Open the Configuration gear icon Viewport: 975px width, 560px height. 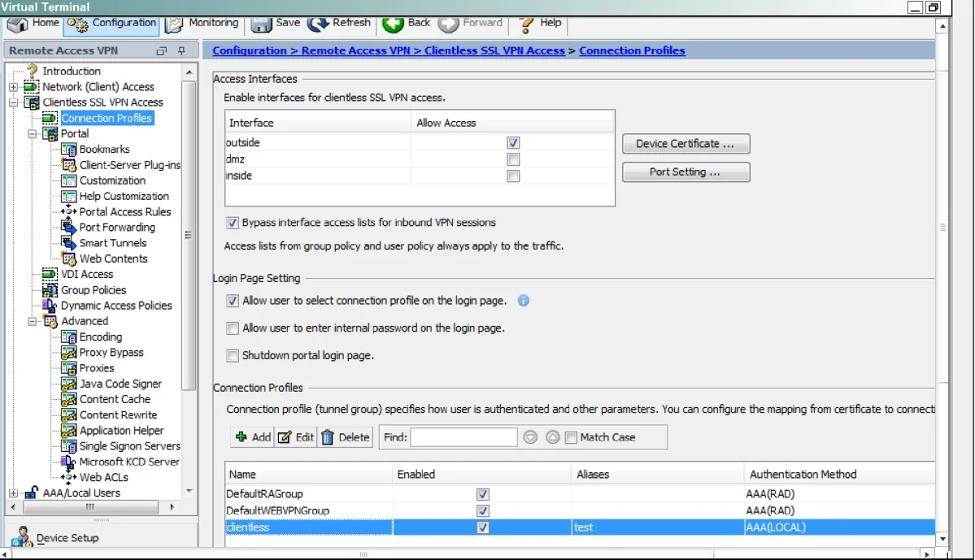78,24
